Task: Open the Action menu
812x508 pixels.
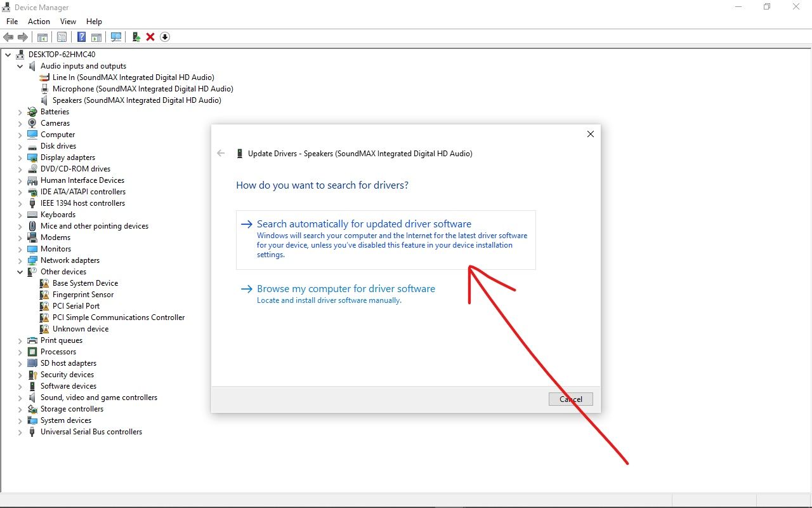Action: 39,22
